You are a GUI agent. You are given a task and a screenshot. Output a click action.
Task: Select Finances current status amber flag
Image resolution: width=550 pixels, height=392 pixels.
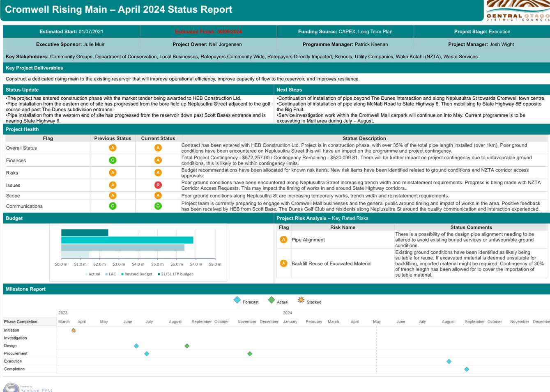point(158,160)
